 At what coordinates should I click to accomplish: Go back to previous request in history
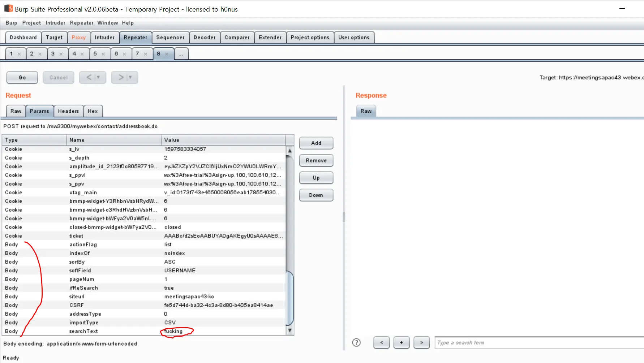coord(89,77)
